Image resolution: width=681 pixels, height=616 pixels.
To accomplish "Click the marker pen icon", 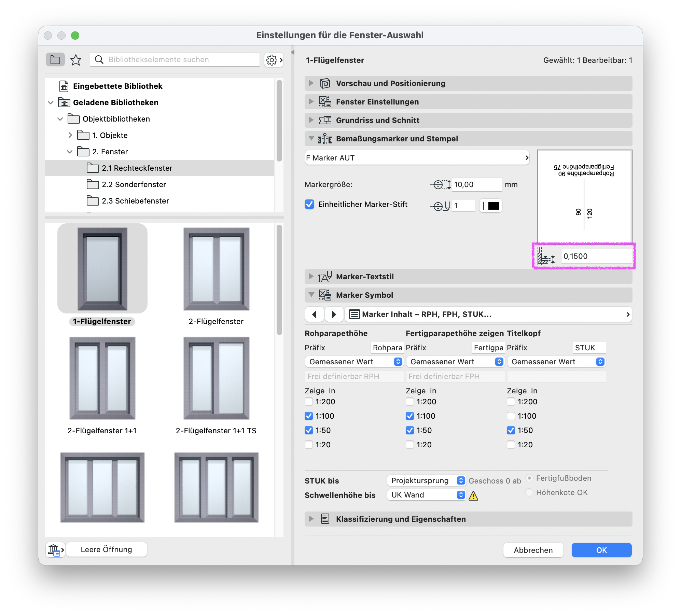I will [441, 206].
